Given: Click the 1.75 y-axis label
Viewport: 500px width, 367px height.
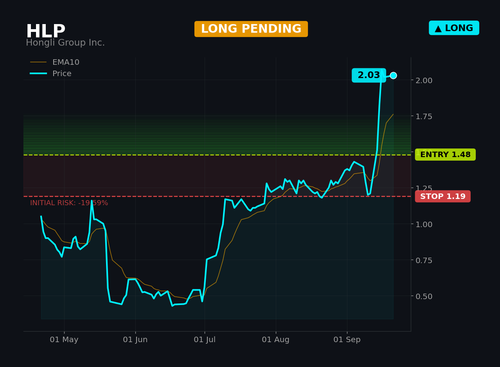Looking at the screenshot, I should pos(424,116).
